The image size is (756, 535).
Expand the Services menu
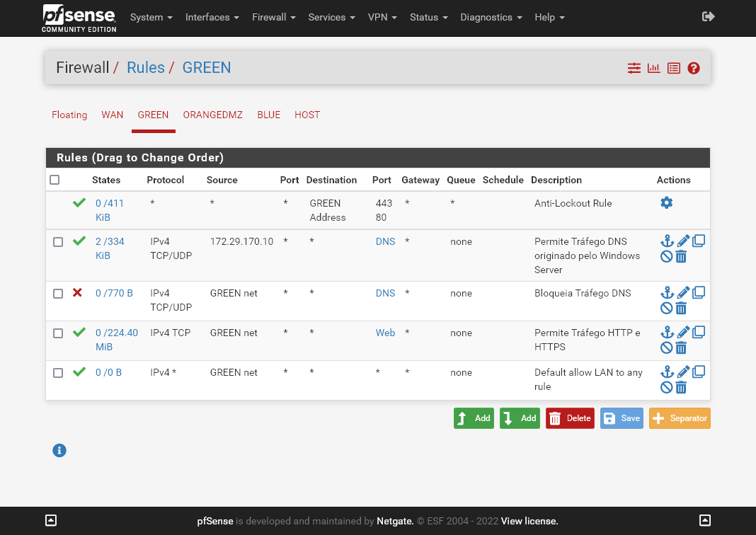click(331, 17)
